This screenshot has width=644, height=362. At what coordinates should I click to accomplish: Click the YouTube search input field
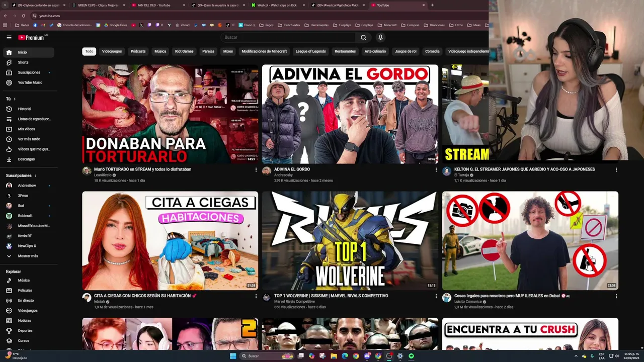coord(288,37)
